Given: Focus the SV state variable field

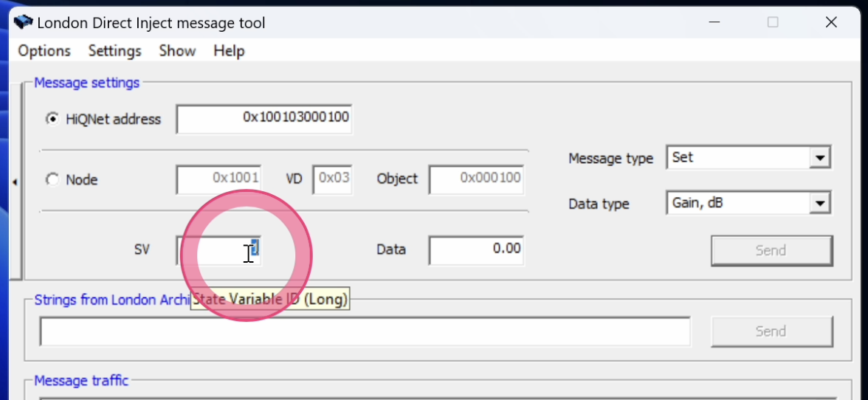Looking at the screenshot, I should 218,250.
